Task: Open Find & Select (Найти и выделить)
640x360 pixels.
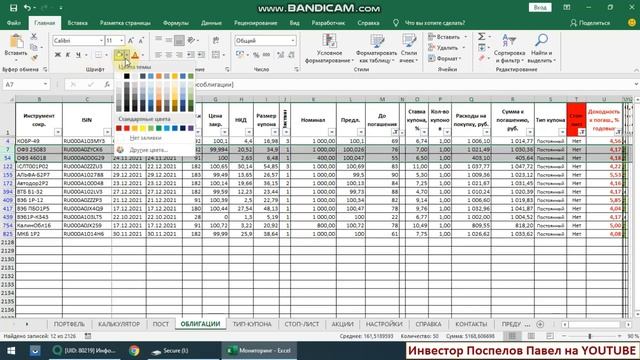Action: pyautogui.click(x=542, y=49)
